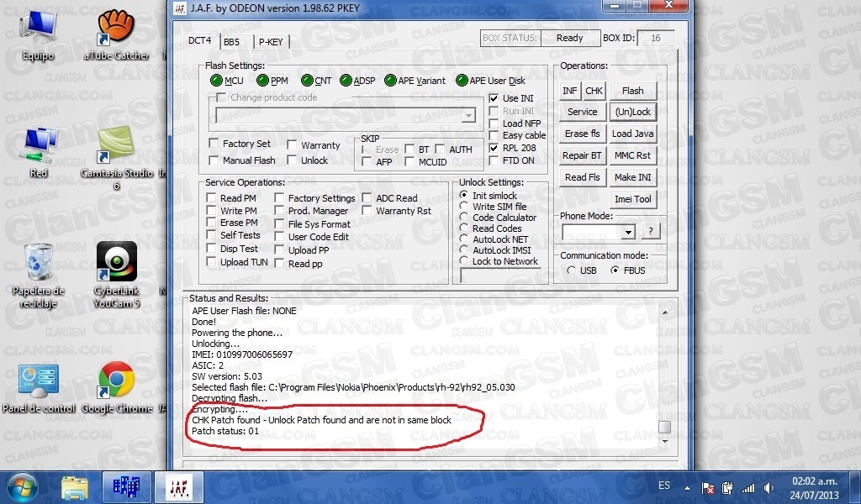The width and height of the screenshot is (861, 504).
Task: Click the J.A.F. title bar icon
Action: pos(180,8)
